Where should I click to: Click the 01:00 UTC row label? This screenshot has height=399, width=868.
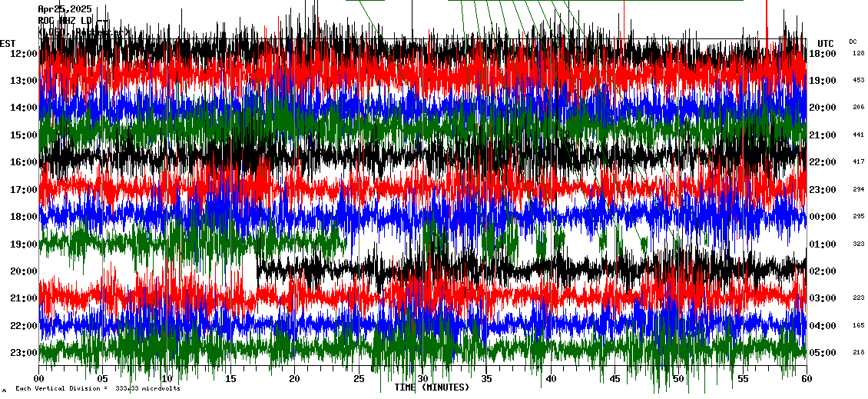click(822, 244)
